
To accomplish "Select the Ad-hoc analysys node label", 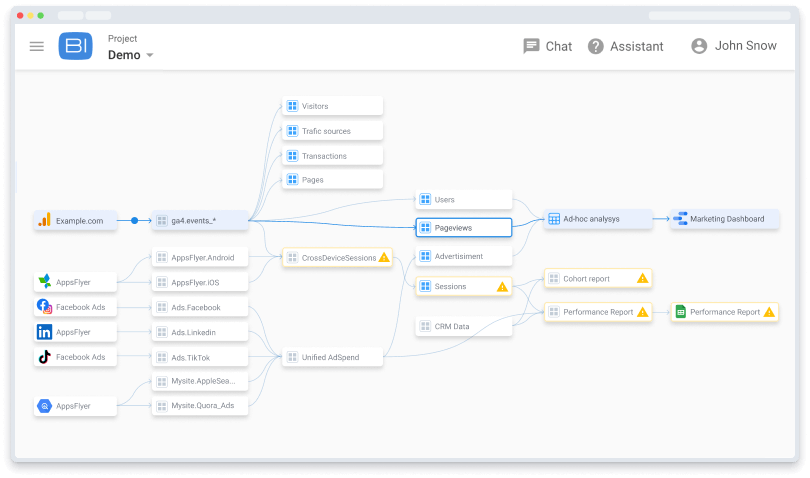I will [591, 219].
